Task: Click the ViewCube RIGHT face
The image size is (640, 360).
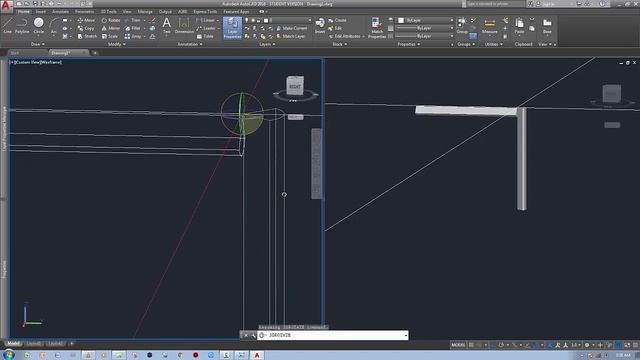Action: [x=295, y=86]
